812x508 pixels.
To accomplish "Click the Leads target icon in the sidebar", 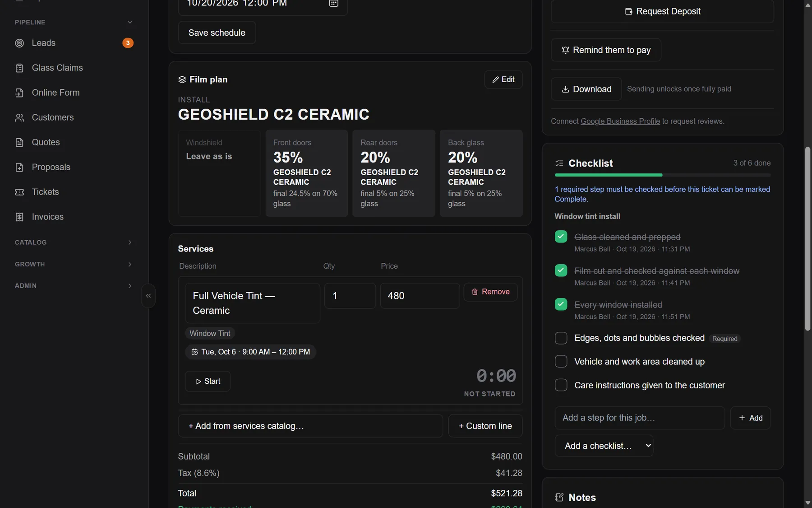I will coord(19,43).
